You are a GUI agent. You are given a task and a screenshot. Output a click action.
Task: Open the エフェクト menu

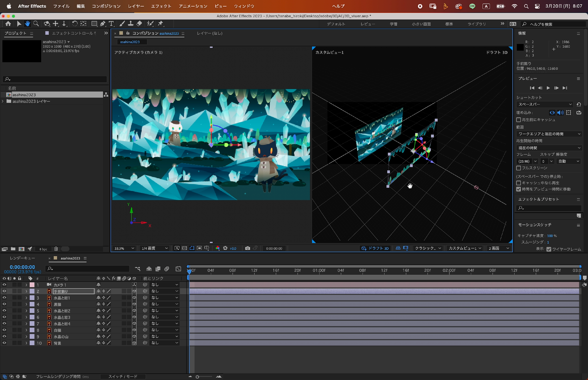(161, 6)
